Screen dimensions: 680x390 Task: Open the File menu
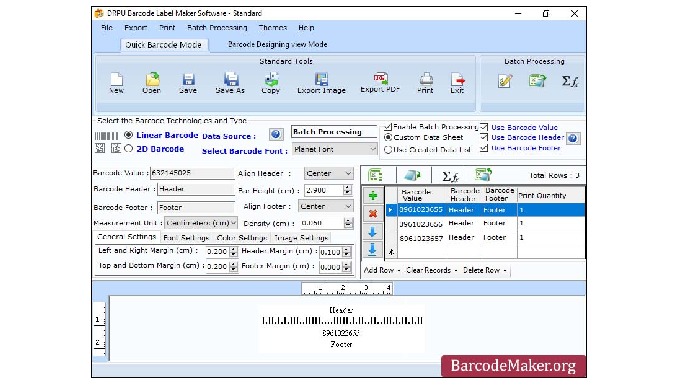point(107,27)
